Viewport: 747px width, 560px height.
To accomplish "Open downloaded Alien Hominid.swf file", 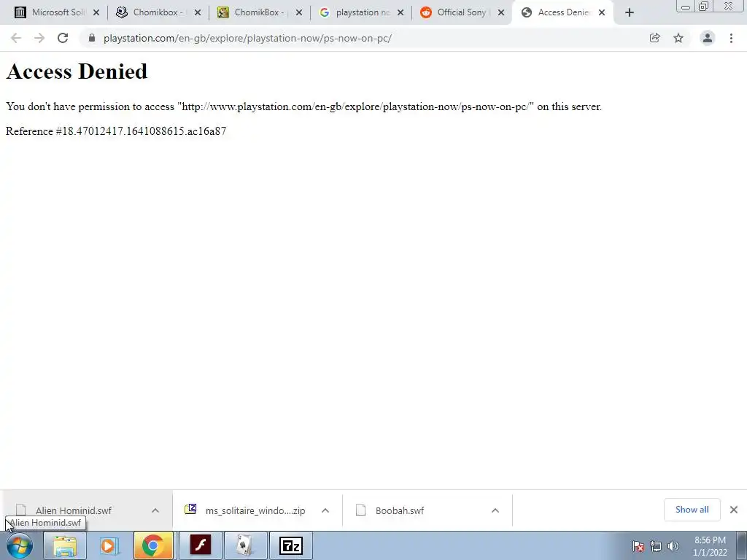I will [x=74, y=510].
